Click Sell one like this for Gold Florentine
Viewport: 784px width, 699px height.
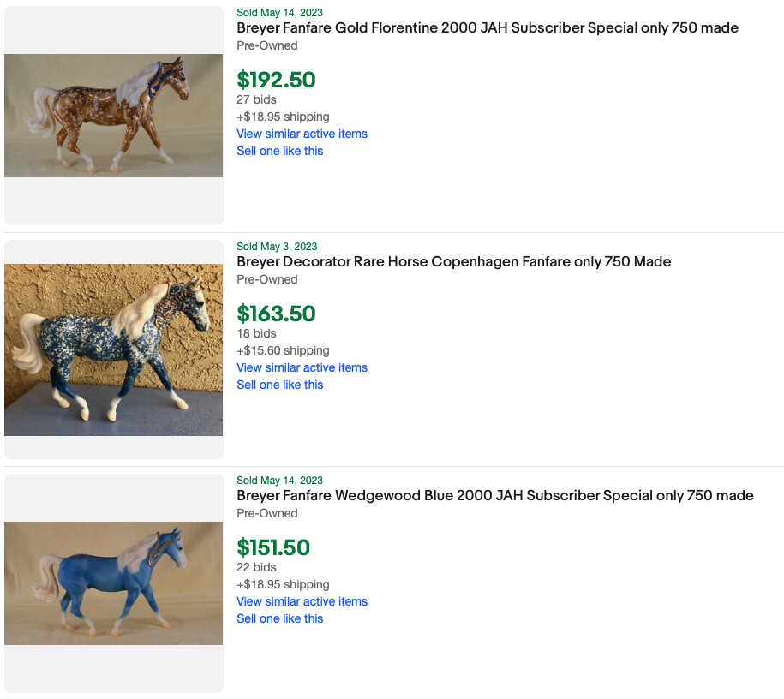click(279, 151)
